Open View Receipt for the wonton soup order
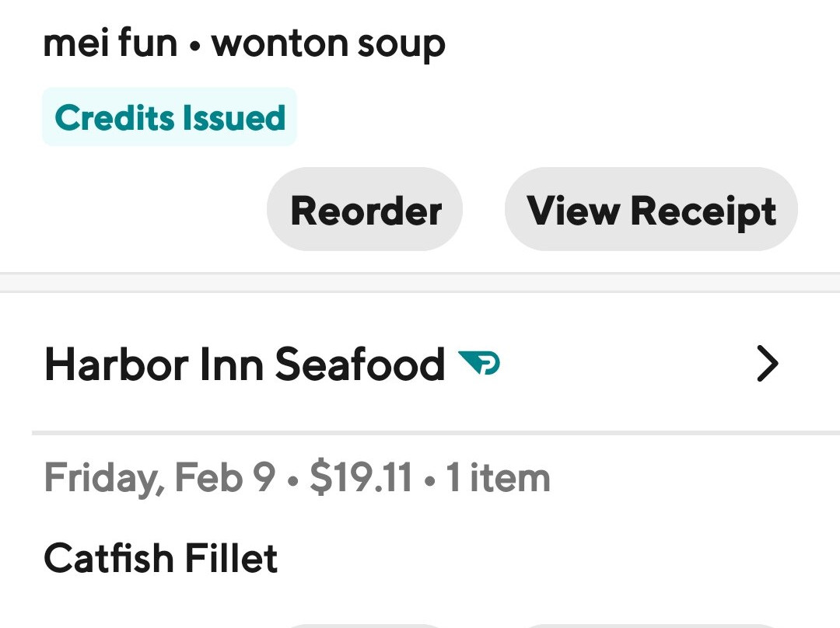Screen dimensions: 840x628 [x=651, y=210]
